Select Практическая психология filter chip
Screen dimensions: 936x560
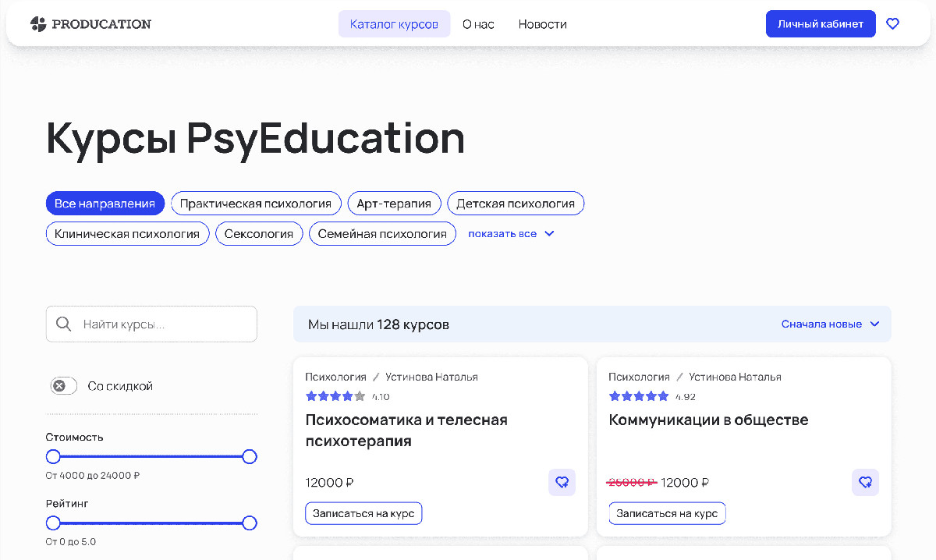pyautogui.click(x=256, y=204)
